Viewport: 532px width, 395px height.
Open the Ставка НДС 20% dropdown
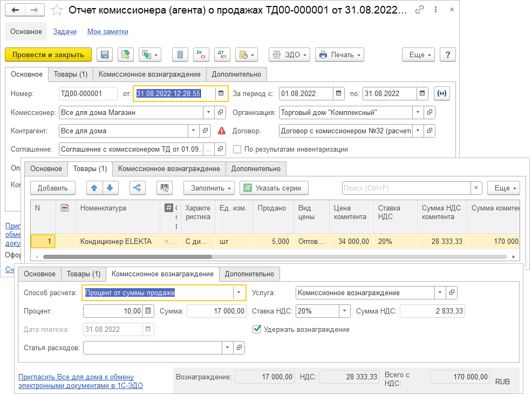pyautogui.click(x=344, y=311)
